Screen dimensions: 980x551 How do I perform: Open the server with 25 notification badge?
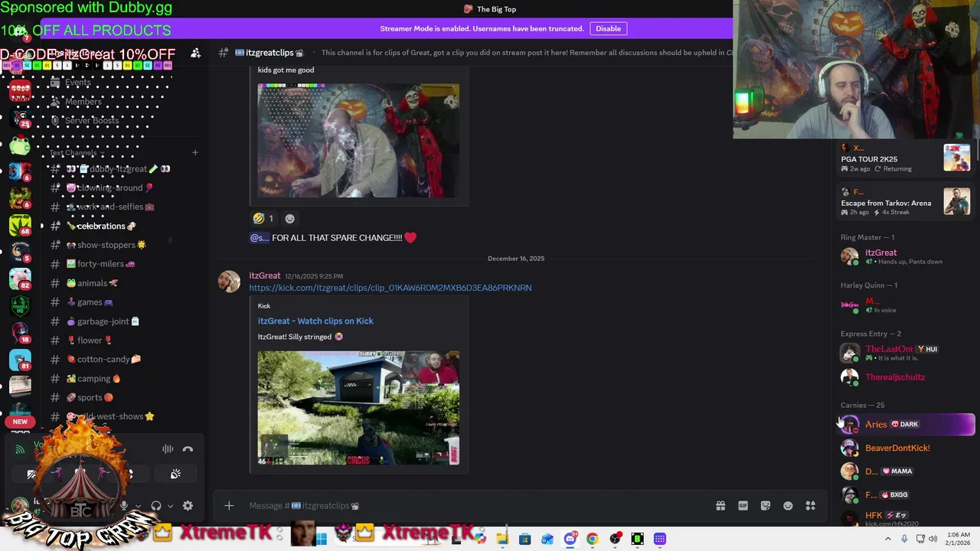(20, 116)
